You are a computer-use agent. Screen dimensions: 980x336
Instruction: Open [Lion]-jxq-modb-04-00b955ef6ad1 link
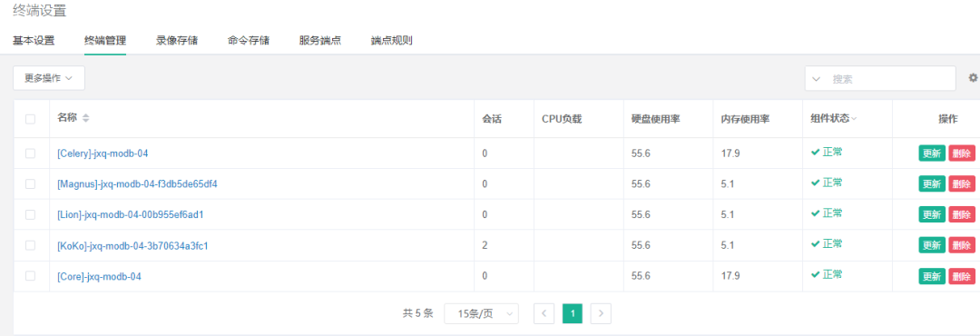coord(130,214)
